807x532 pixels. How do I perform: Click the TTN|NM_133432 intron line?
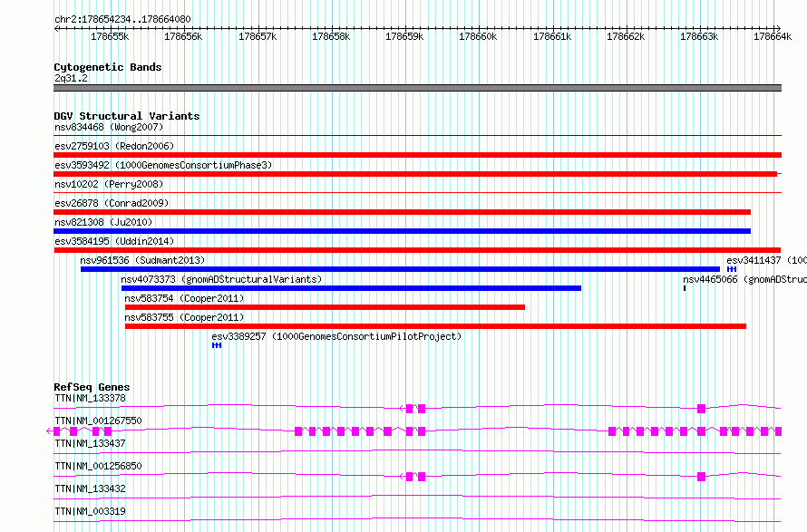tap(417, 498)
